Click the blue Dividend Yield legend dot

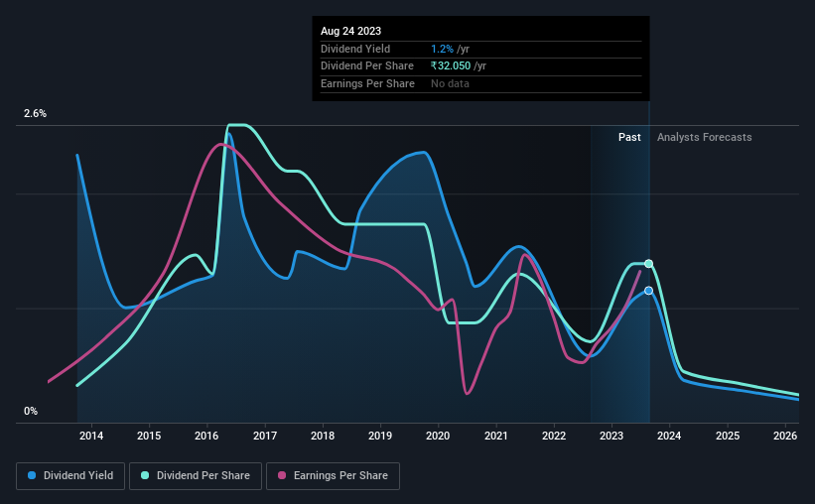point(32,475)
